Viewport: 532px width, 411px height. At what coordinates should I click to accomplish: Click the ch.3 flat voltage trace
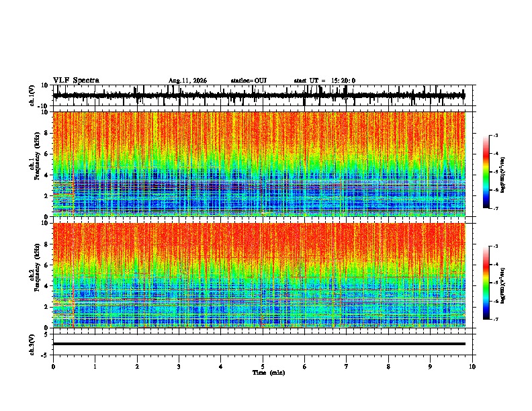(259, 344)
